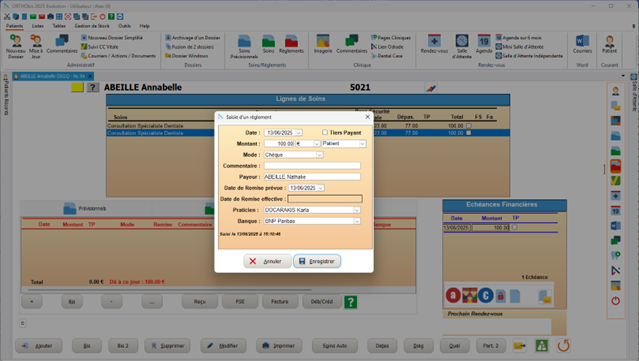Open the Règlements red folder icon

tap(291, 44)
